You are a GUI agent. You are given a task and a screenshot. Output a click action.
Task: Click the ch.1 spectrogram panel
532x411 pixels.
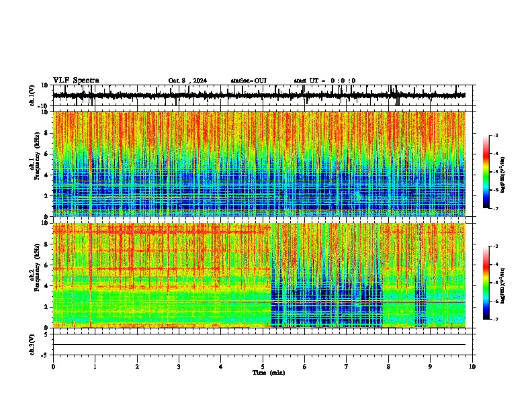[259, 164]
